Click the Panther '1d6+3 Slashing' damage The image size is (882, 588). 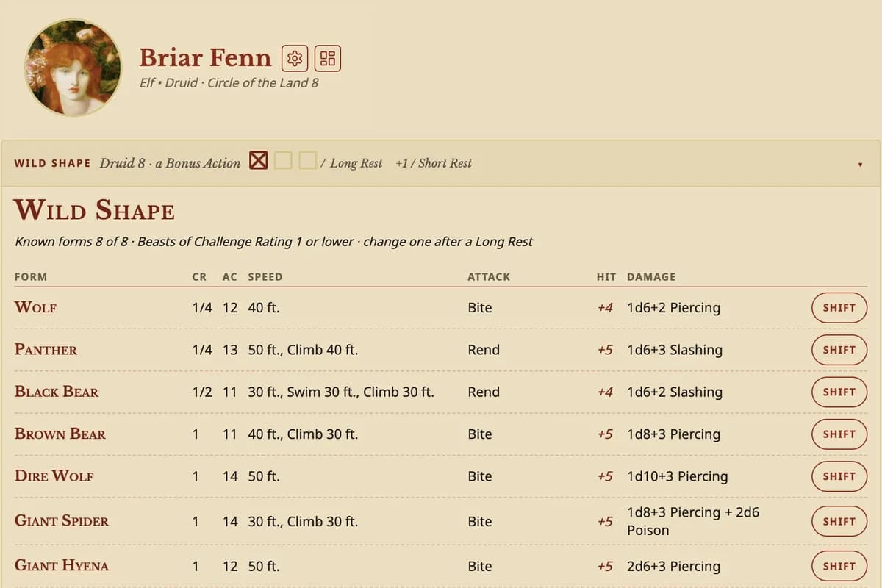tap(675, 350)
